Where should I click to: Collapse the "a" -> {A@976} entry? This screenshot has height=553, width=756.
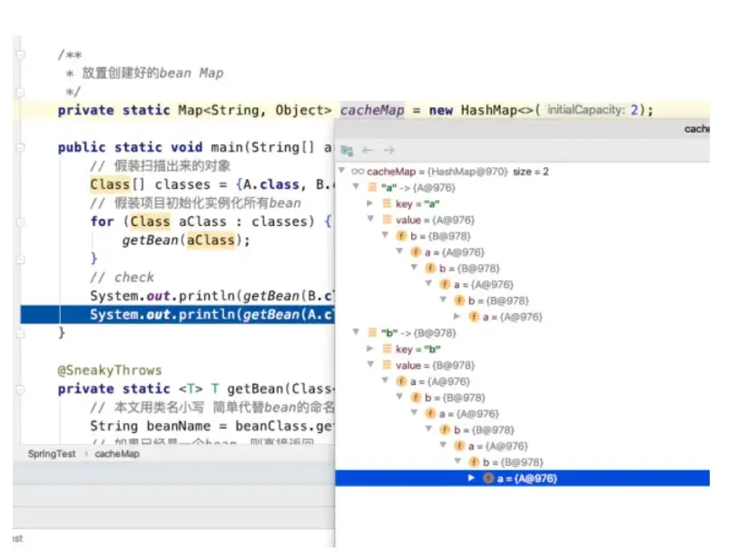point(357,187)
